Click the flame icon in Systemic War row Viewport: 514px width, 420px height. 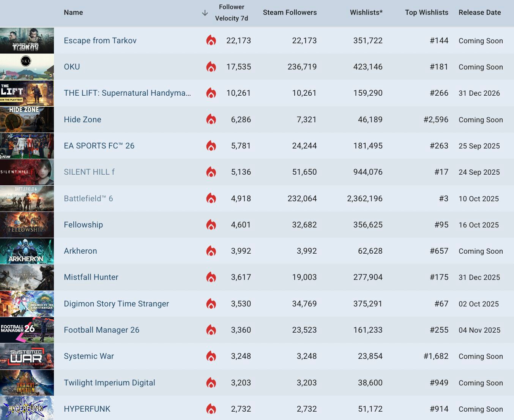coord(211,356)
